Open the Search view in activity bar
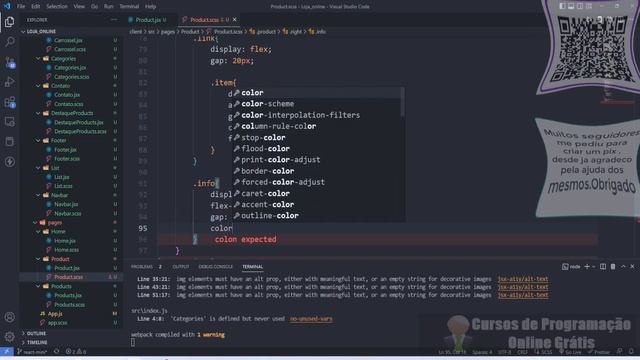The width and height of the screenshot is (640, 360). pyautogui.click(x=10, y=42)
